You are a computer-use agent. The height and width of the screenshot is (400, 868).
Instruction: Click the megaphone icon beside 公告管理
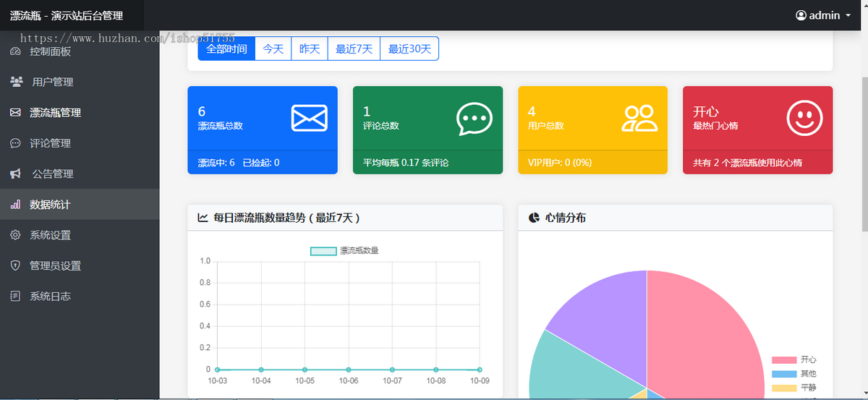click(x=15, y=174)
